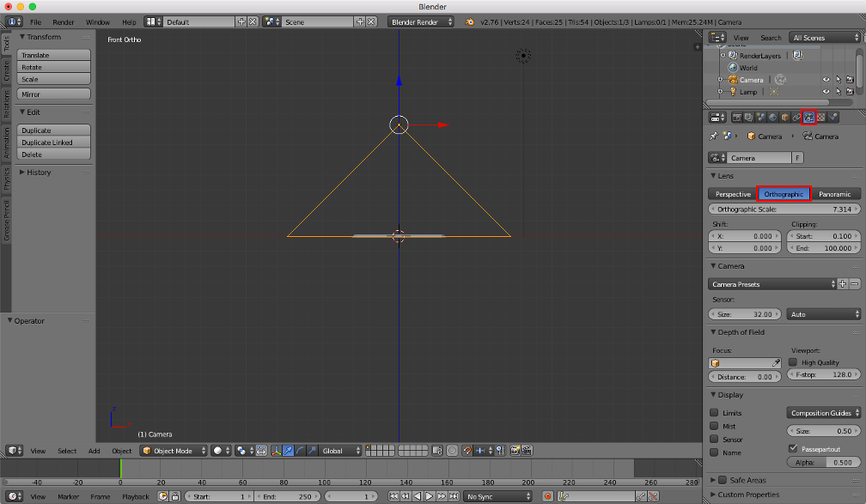Click the Delete button
The width and height of the screenshot is (866, 504).
tap(53, 155)
